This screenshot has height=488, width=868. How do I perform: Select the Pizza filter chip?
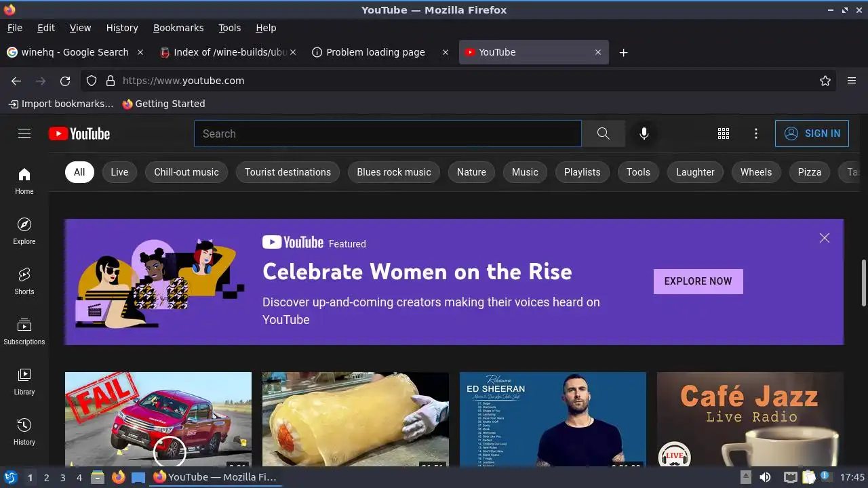(x=810, y=172)
